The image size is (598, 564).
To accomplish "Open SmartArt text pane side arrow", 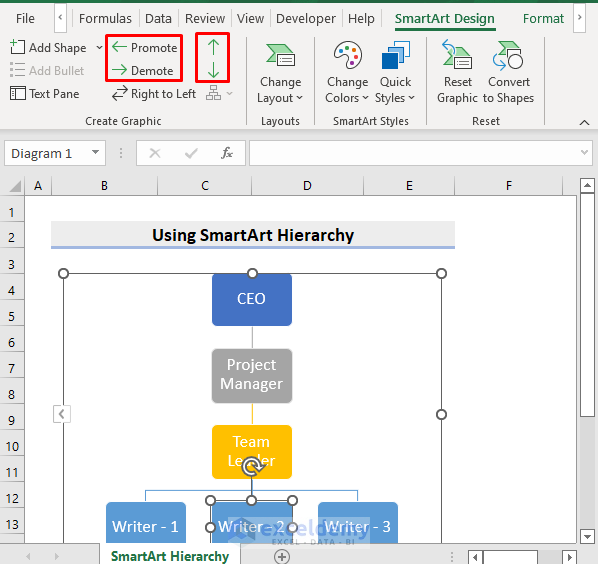I will pos(62,414).
